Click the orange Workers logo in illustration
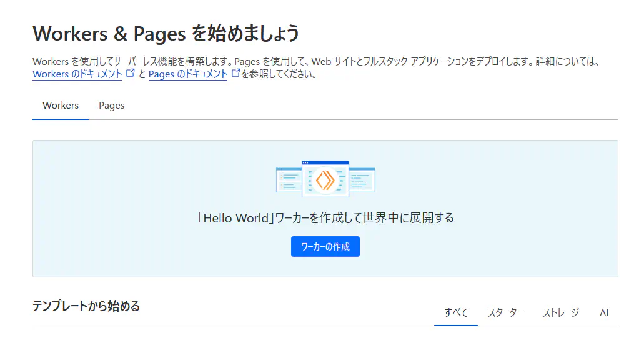Viewport: 644px width, 343px height. 325,180
